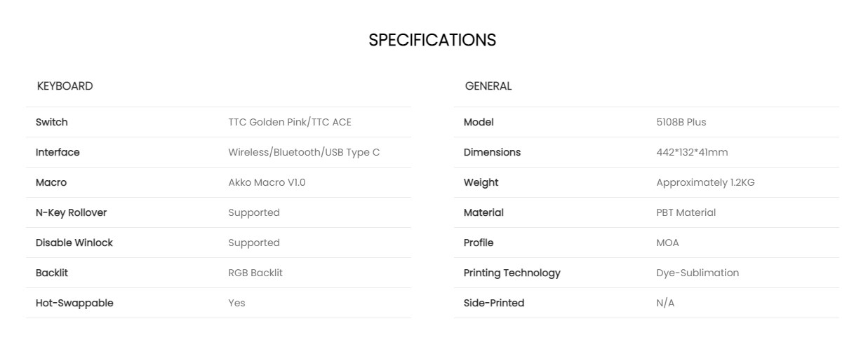This screenshot has width=868, height=347.
Task: Click the Printing Technology label
Action: click(x=512, y=273)
